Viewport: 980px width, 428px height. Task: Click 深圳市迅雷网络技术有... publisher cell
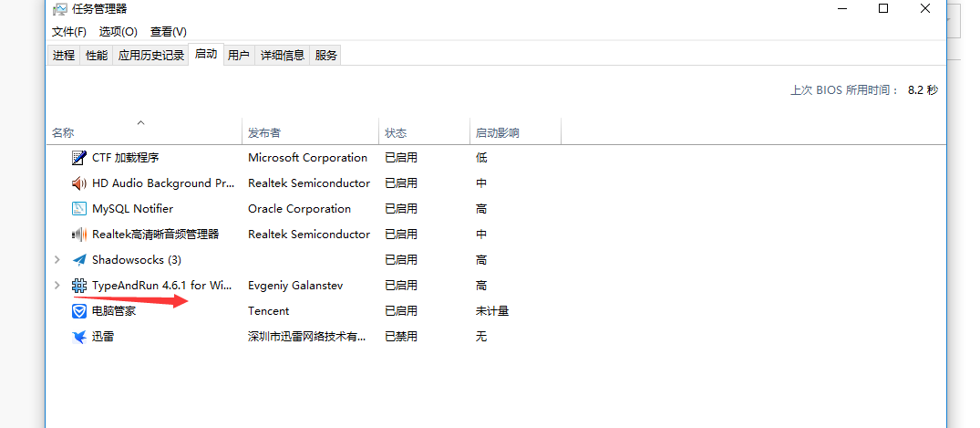[x=307, y=337]
